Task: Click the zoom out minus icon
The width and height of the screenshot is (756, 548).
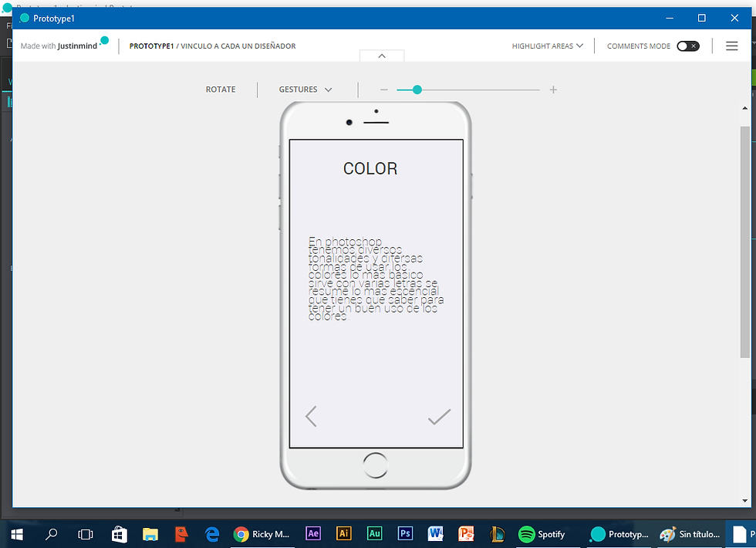Action: pyautogui.click(x=384, y=90)
